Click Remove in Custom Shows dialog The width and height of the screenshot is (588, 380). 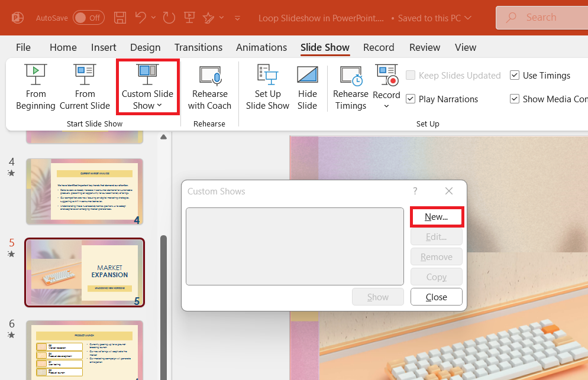[437, 257]
